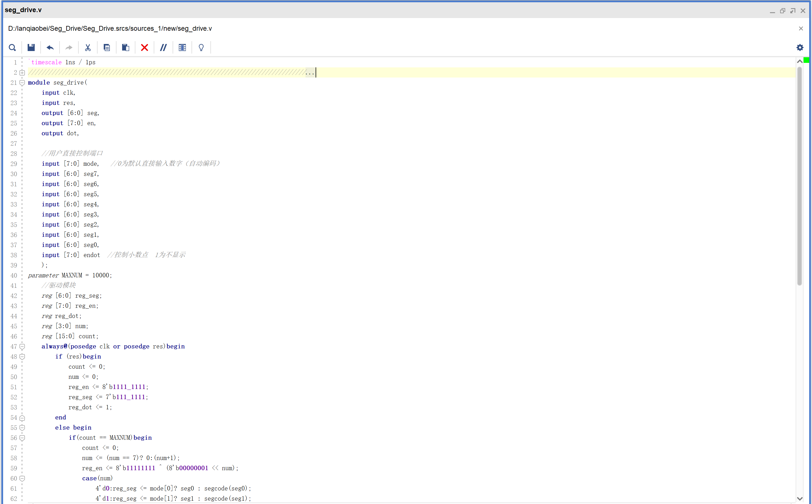Viewport: 812px width, 504px height.
Task: Toggle line comments with the slashes icon
Action: [x=163, y=48]
